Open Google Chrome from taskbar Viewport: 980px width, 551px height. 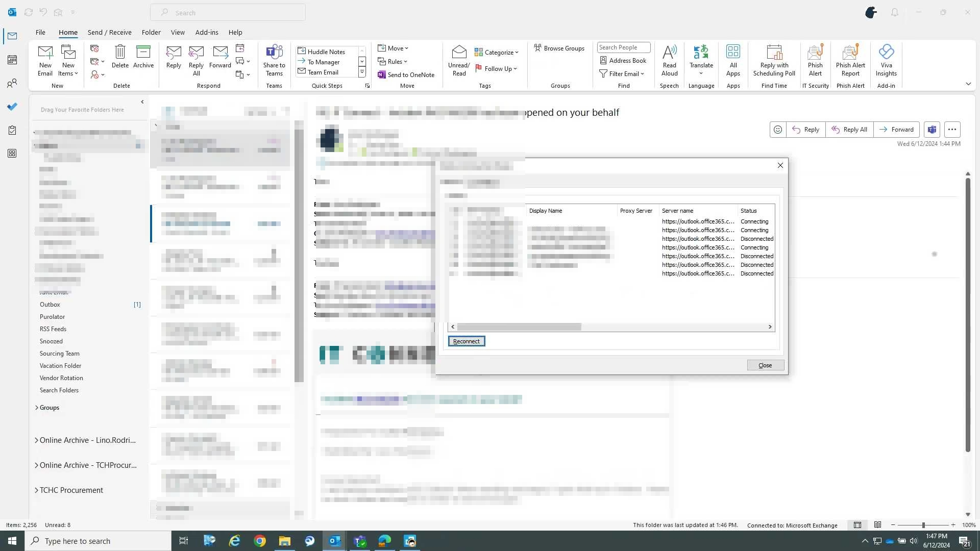click(x=260, y=541)
